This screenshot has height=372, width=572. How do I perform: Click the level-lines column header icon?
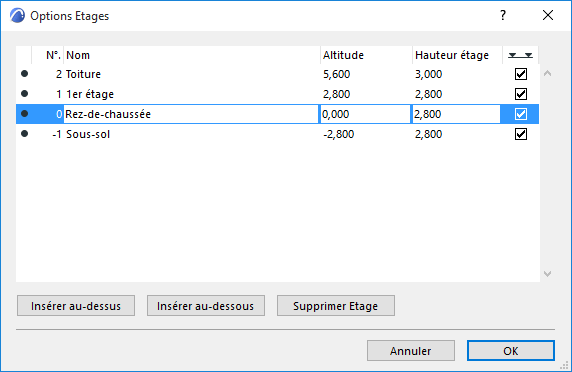pos(521,55)
